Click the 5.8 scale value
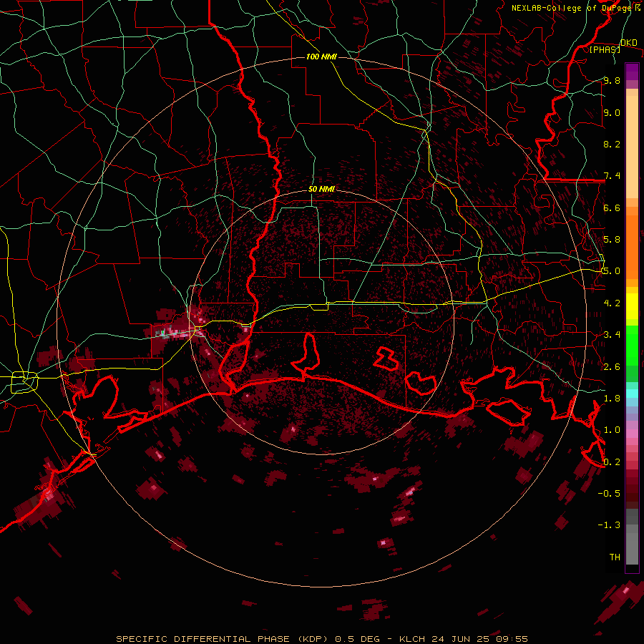This screenshot has height=644, width=644. pos(612,239)
